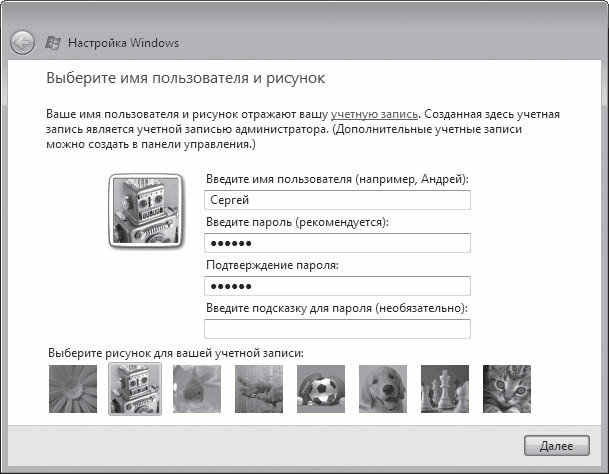Select the "Подтверждение пароля" input box
The image size is (609, 474).
337,286
